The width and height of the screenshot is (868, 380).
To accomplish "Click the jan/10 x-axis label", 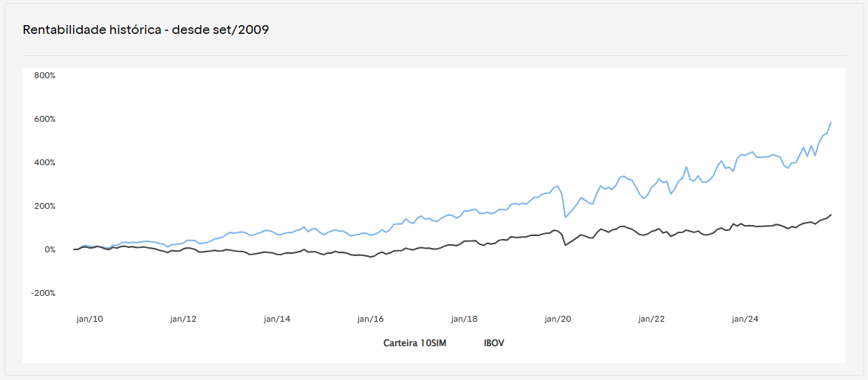I will click(x=90, y=319).
